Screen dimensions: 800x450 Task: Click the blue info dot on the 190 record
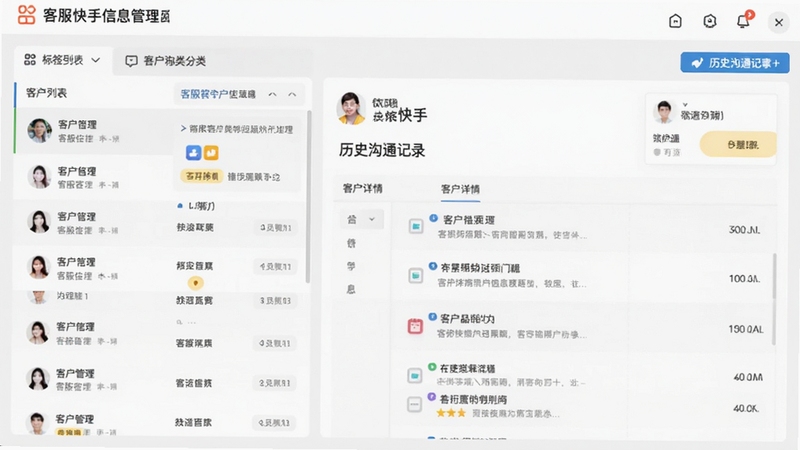[433, 317]
